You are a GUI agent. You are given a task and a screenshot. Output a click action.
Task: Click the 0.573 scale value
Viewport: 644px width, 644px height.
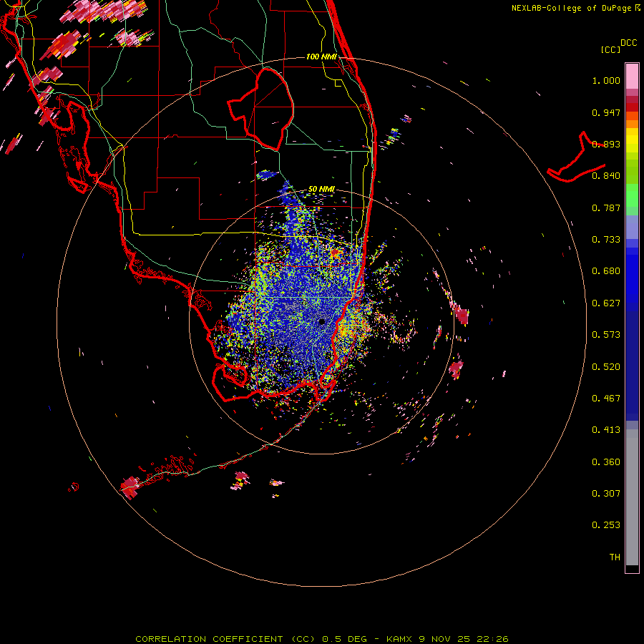tap(606, 335)
